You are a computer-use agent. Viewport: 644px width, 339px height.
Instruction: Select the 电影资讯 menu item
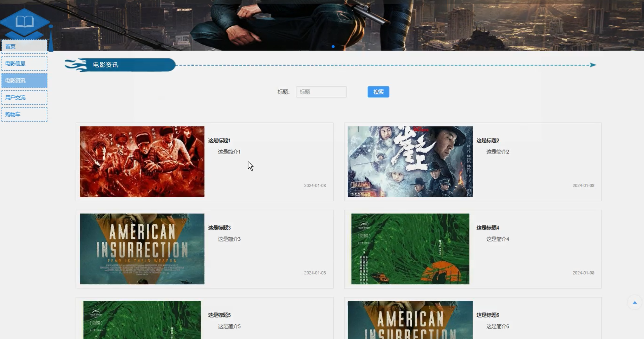click(24, 80)
